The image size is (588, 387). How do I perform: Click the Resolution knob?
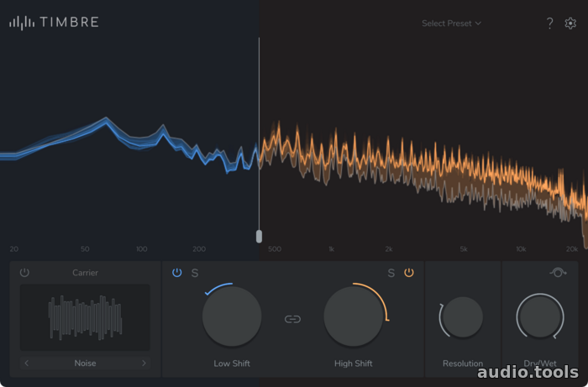(x=462, y=317)
